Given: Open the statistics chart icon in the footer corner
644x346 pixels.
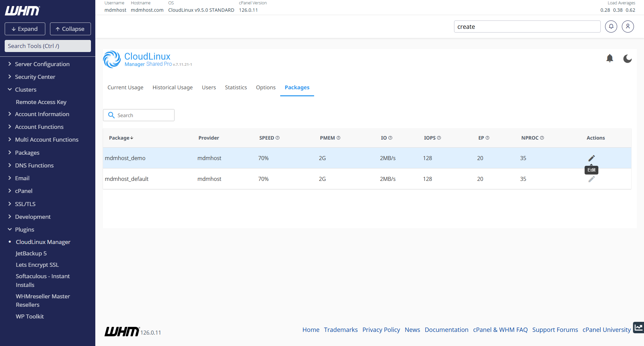Looking at the screenshot, I should [638, 328].
